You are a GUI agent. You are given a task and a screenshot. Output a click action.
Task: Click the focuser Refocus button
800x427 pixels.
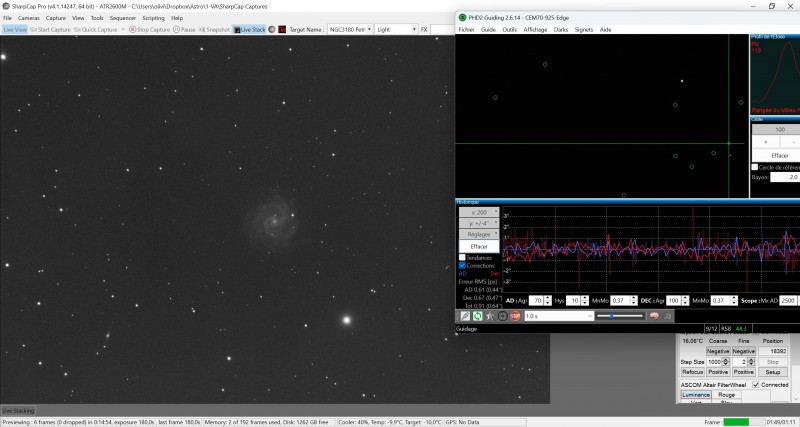pyautogui.click(x=693, y=372)
